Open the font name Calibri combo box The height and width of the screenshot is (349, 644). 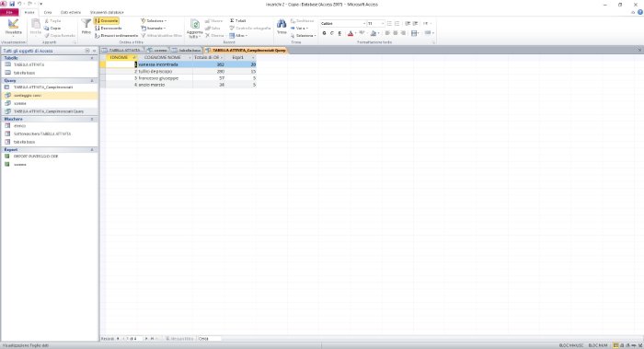342,23
